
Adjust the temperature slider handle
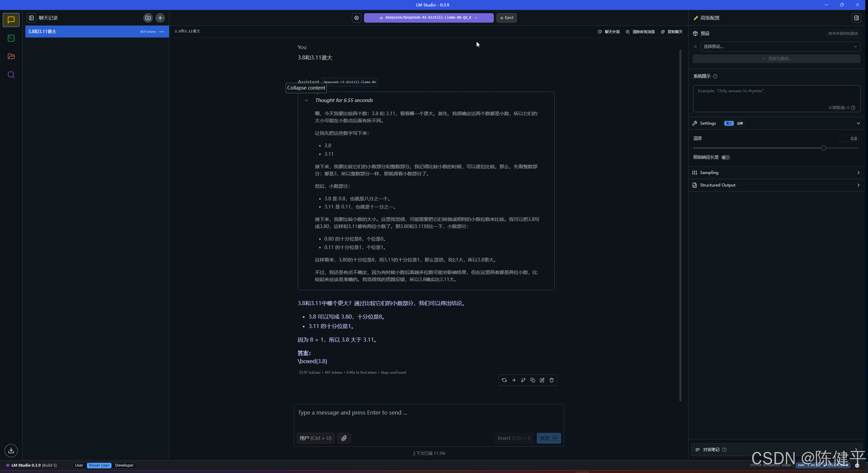pos(823,148)
